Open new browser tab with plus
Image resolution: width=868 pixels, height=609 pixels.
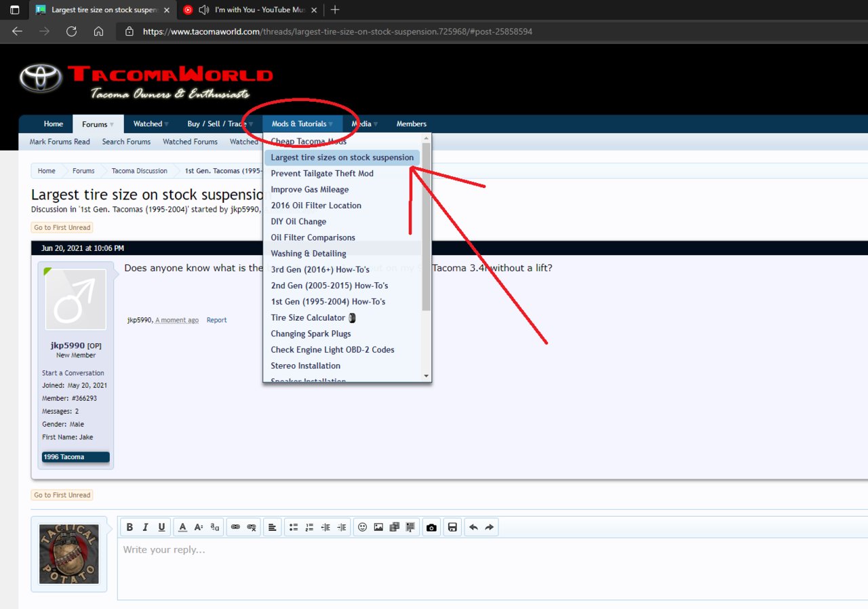pos(335,9)
